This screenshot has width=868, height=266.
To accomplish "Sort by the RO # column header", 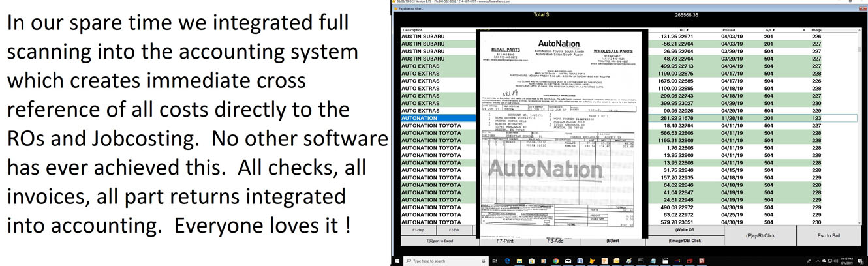I will pyautogui.click(x=683, y=30).
